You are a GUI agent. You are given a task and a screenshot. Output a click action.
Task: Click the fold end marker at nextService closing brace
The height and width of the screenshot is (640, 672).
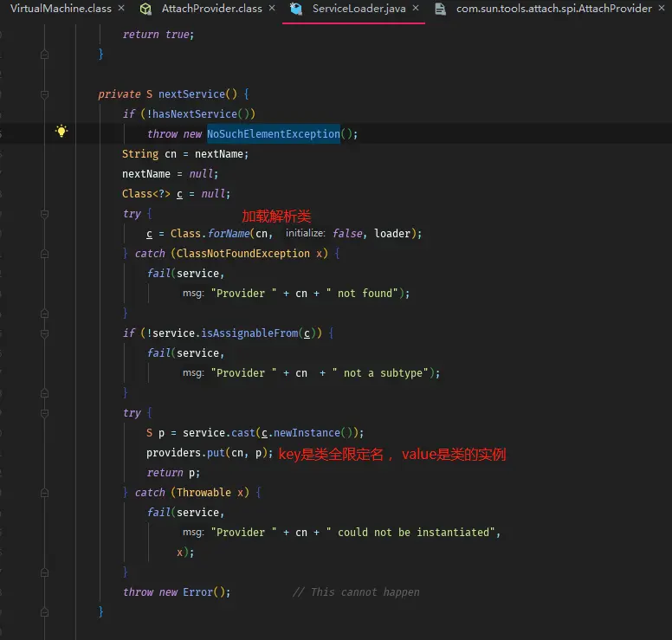click(x=44, y=612)
